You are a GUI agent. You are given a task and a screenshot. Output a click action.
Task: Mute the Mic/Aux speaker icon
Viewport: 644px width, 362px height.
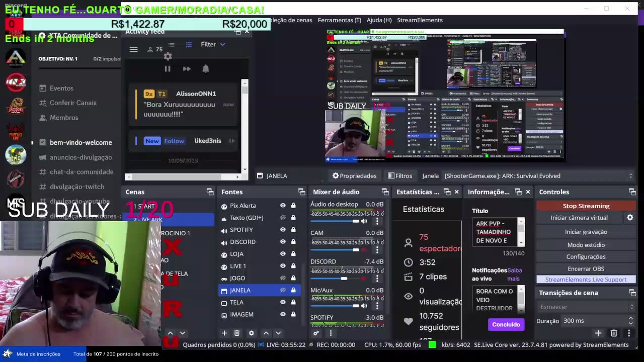pyautogui.click(x=364, y=306)
